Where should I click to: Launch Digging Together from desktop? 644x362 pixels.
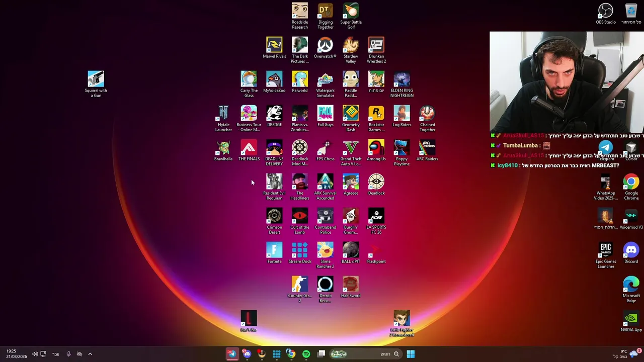coord(326,16)
